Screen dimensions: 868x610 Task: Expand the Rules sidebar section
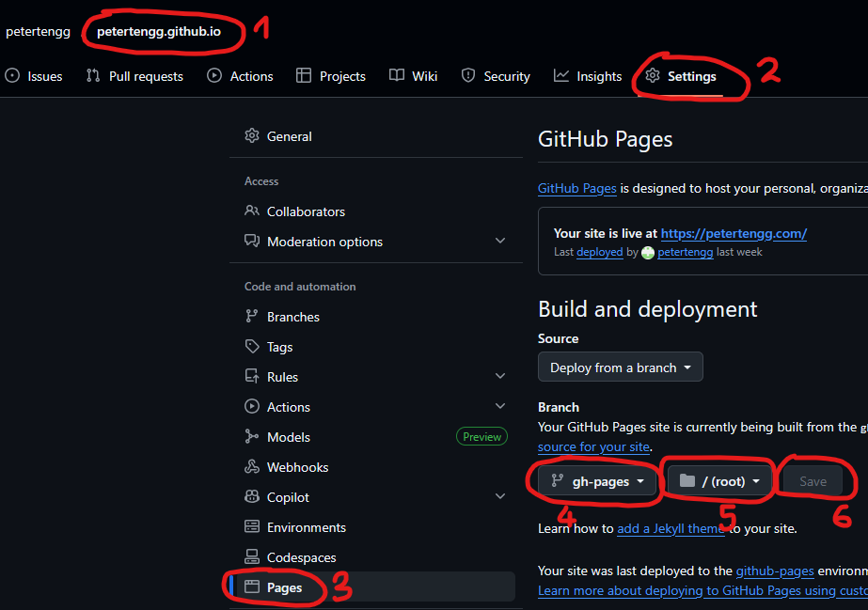pos(499,377)
